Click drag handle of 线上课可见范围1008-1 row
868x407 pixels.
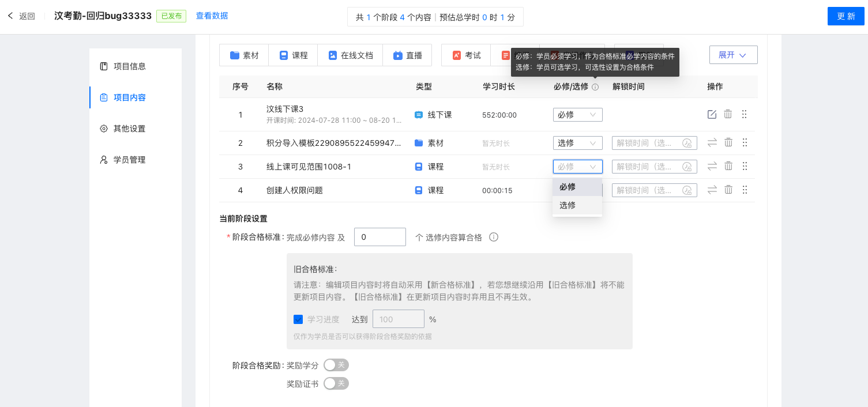(745, 166)
